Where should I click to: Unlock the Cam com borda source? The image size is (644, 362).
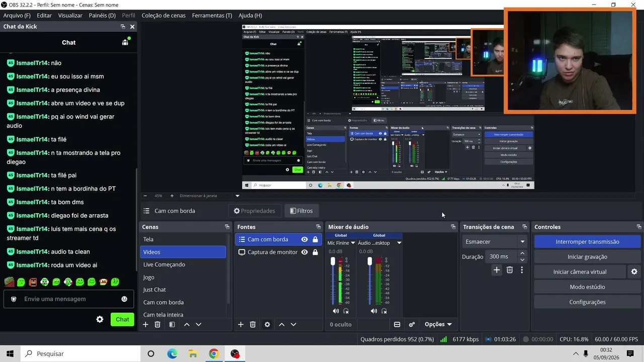tap(315, 239)
